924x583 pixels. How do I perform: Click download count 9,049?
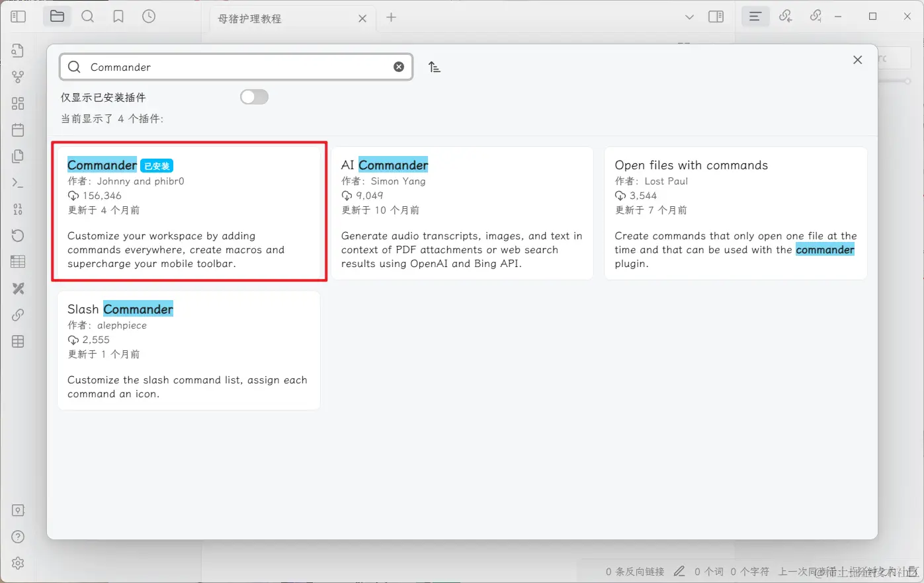[369, 196]
